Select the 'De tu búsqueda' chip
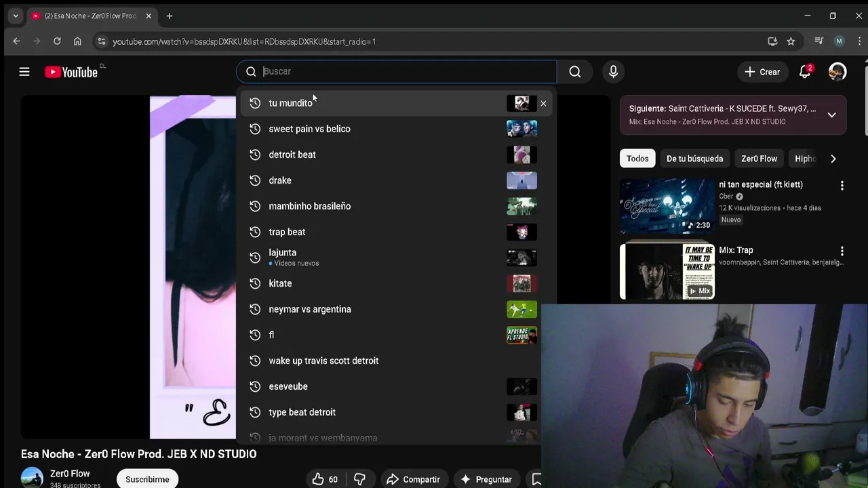The image size is (868, 488). (694, 159)
